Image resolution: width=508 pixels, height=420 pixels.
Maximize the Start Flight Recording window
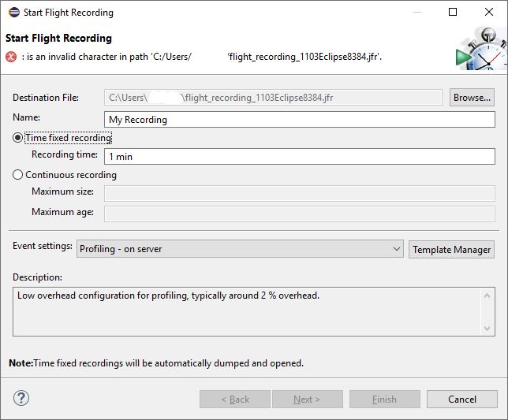point(452,13)
